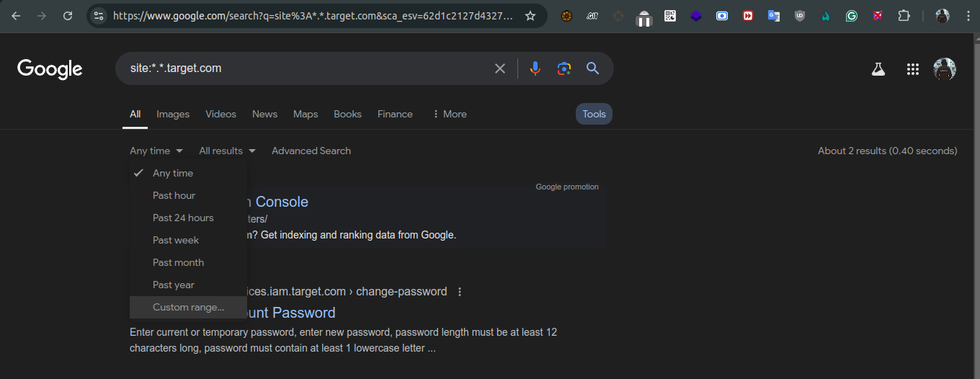Image resolution: width=980 pixels, height=379 pixels.
Task: Switch to the Books tab
Action: click(x=347, y=114)
